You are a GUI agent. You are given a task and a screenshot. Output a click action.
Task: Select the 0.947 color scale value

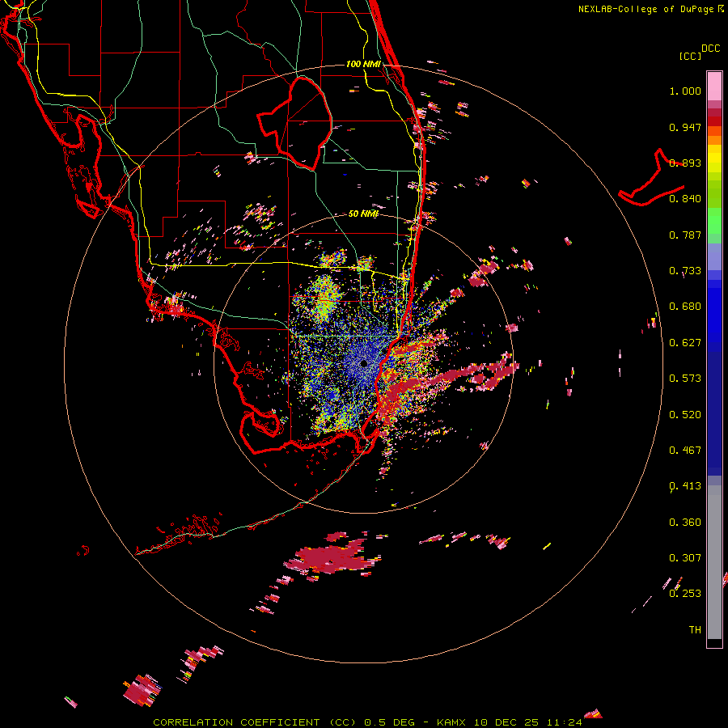tap(685, 127)
